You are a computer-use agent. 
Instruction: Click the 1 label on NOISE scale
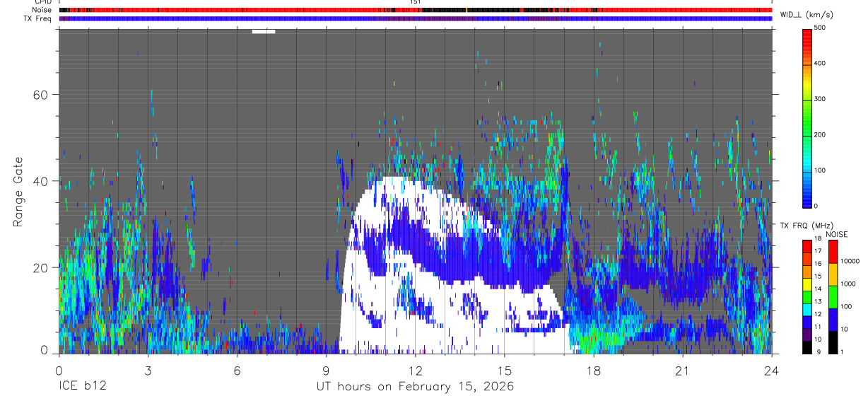pyautogui.click(x=842, y=351)
